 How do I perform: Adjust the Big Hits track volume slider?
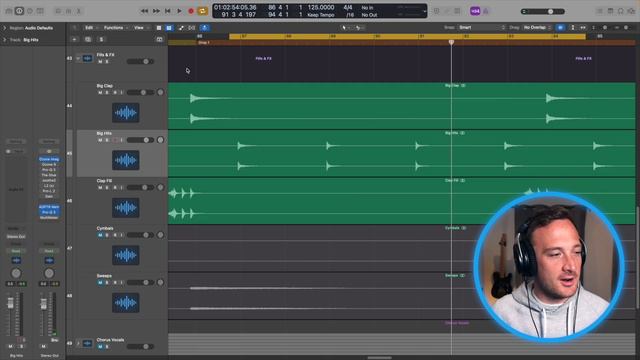140,140
